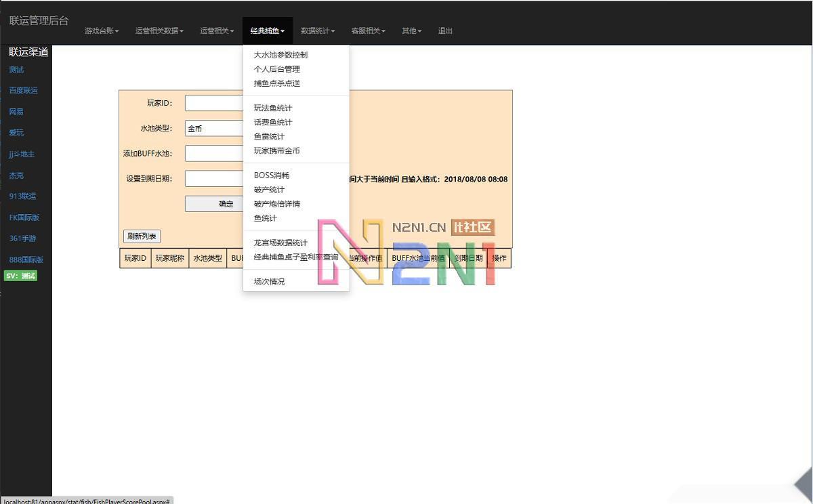The height and width of the screenshot is (504, 813).
Task: Expand the 客服相关 menu
Action: pyautogui.click(x=367, y=30)
